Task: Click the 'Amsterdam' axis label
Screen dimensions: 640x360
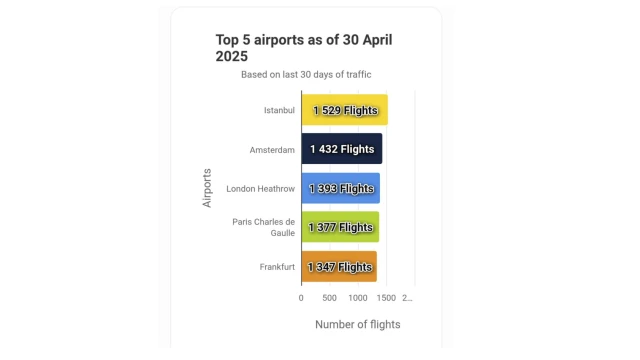Action: (272, 150)
